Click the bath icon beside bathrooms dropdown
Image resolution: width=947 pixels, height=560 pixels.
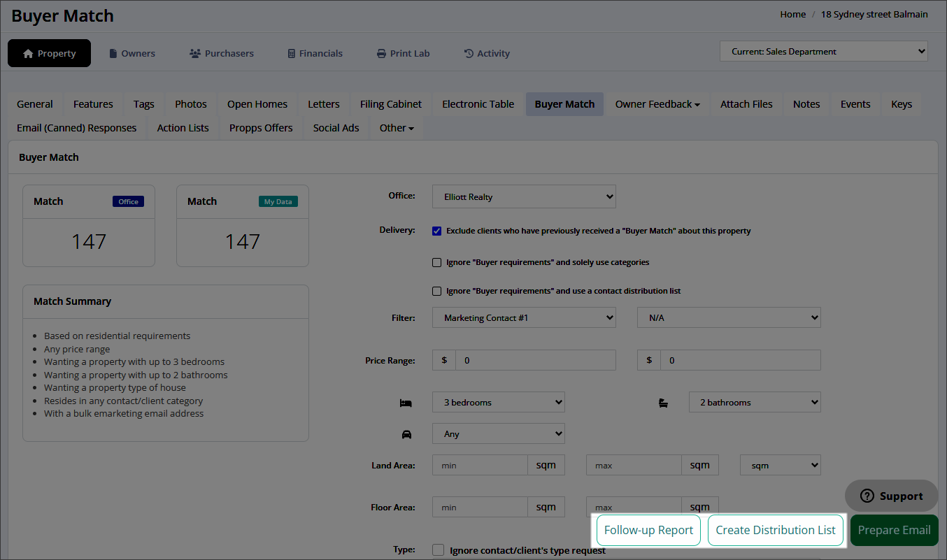pos(663,403)
